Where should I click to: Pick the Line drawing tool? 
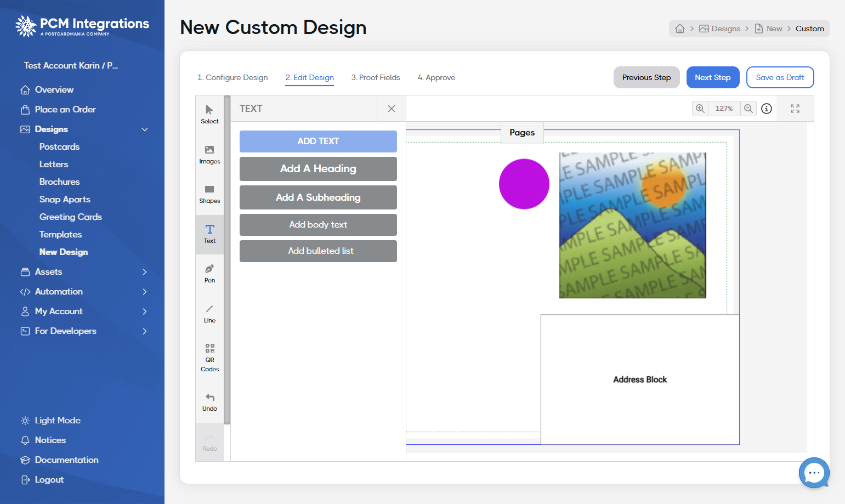click(209, 314)
